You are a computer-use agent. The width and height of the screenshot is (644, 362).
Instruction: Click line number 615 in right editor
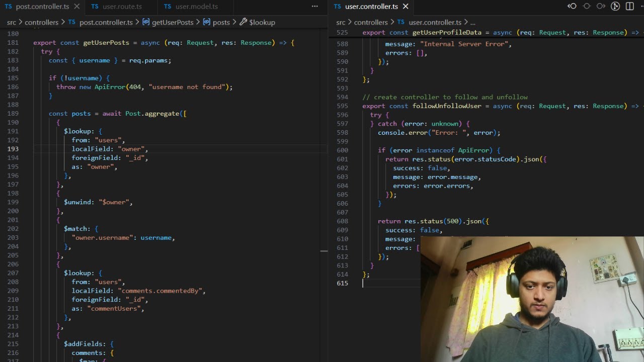[342, 283]
